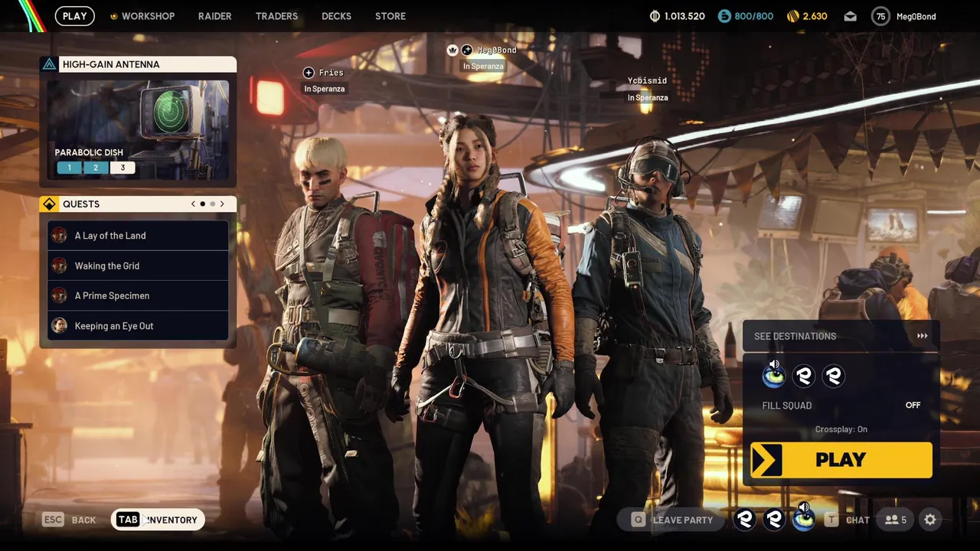Select the Fries player name
Image resolution: width=980 pixels, height=551 pixels.
[331, 73]
